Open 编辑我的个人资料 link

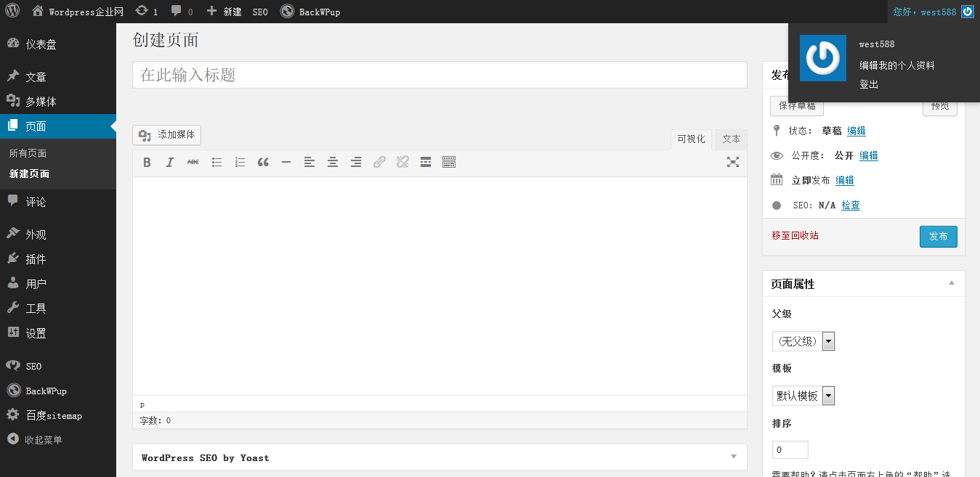point(897,65)
